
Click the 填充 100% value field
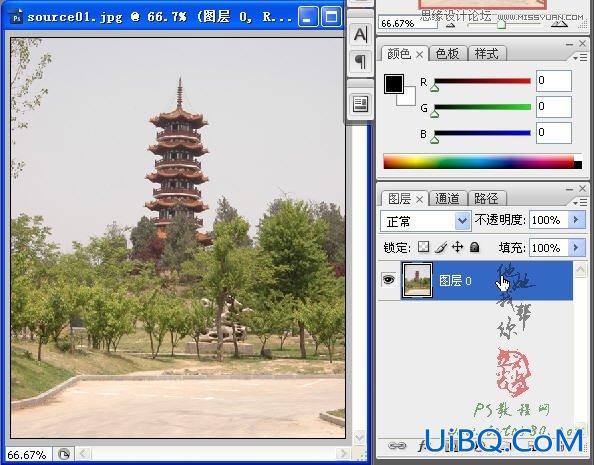coord(549,248)
